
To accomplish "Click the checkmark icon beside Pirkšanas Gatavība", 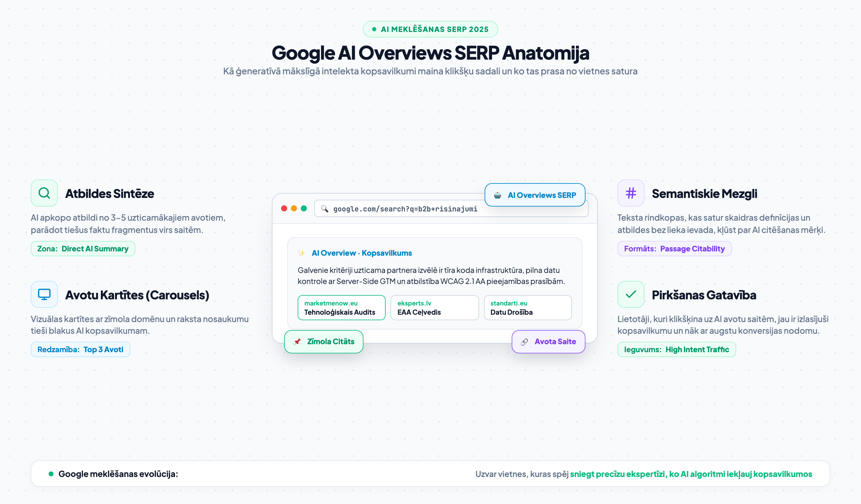I will [x=631, y=294].
